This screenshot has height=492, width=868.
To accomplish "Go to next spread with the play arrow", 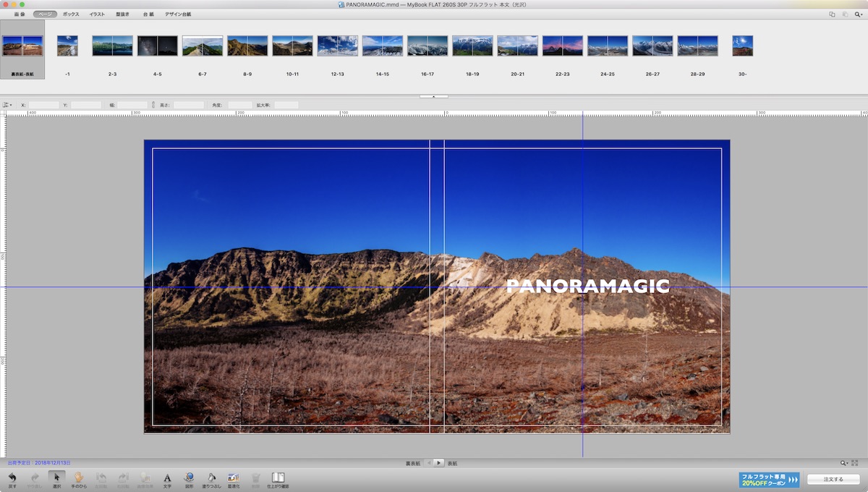I will click(x=438, y=462).
